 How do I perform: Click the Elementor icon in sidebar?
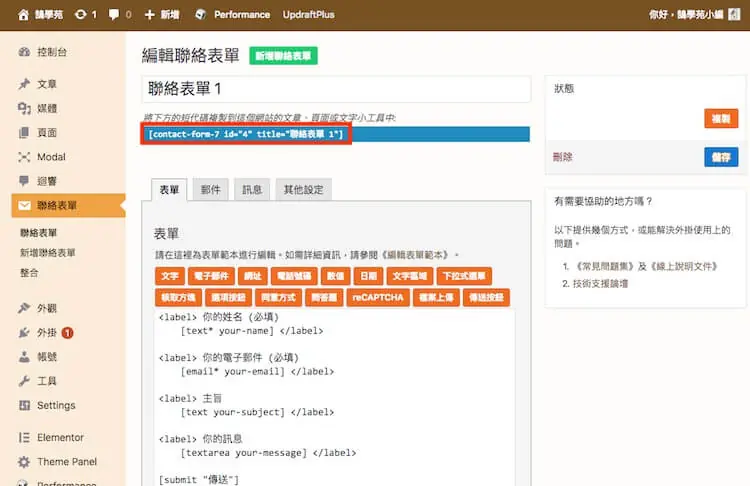[x=24, y=437]
